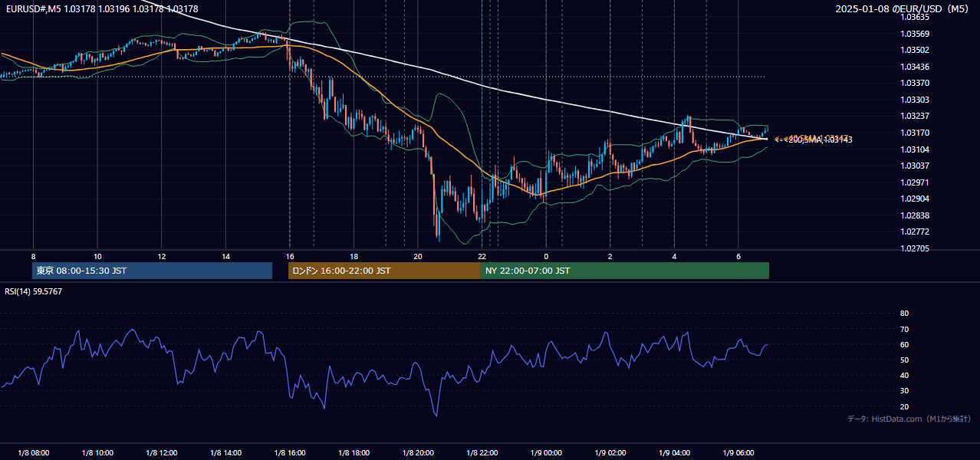
Task: Click hour tick 2 below price chart
Action: click(x=610, y=256)
